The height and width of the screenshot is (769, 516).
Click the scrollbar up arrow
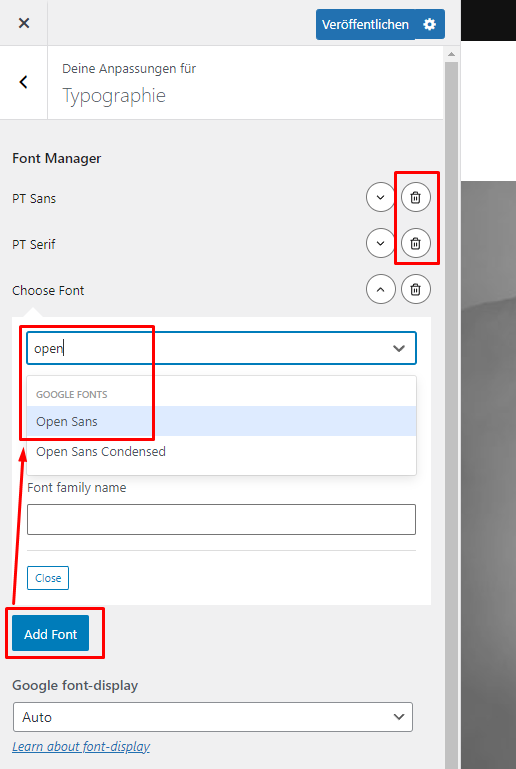pyautogui.click(x=451, y=54)
